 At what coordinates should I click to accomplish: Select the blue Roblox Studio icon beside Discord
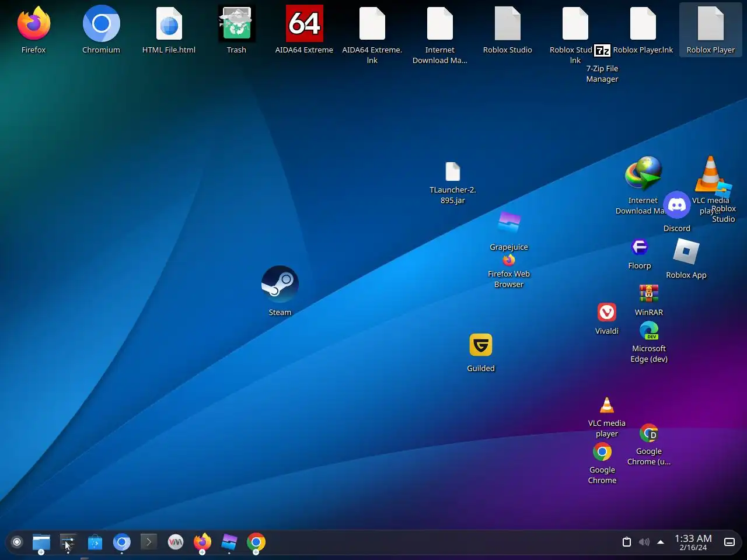click(x=724, y=190)
